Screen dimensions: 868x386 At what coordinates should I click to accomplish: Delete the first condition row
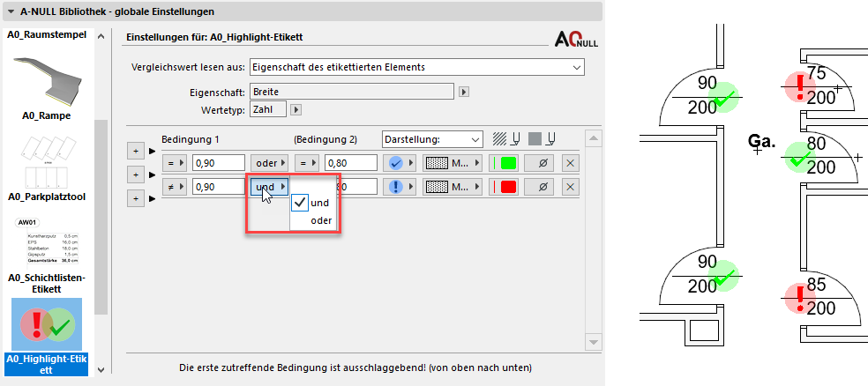(x=570, y=163)
